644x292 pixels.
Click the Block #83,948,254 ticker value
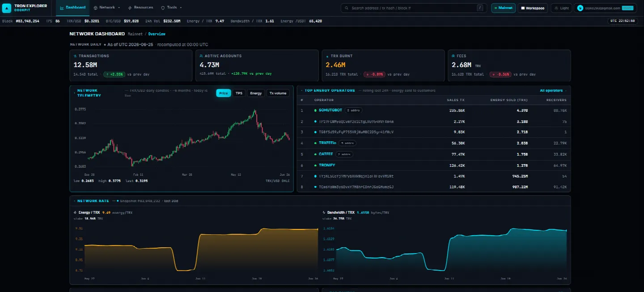(x=27, y=21)
